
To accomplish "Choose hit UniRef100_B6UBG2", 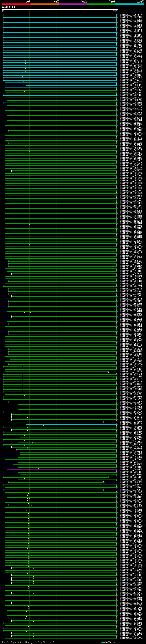I will (131, 42).
